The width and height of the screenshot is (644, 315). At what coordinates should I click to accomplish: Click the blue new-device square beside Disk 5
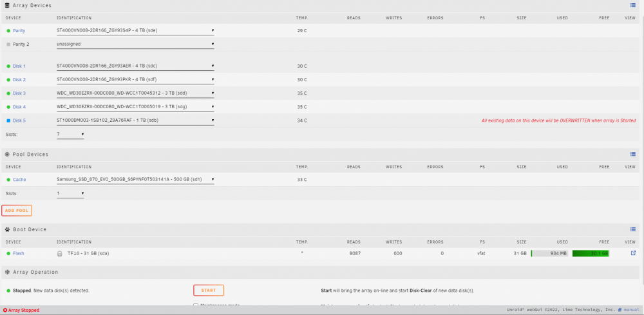(8, 120)
